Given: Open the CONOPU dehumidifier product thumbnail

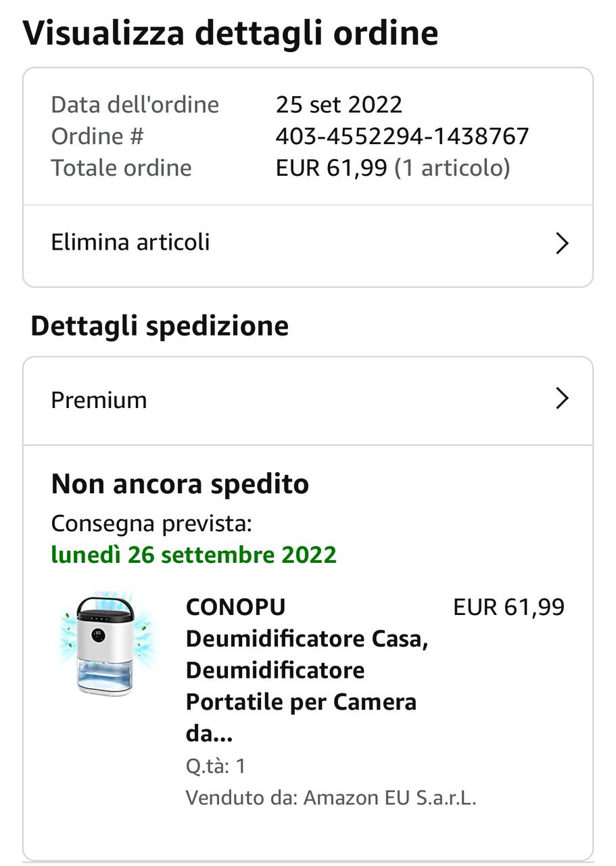Looking at the screenshot, I should (x=106, y=645).
